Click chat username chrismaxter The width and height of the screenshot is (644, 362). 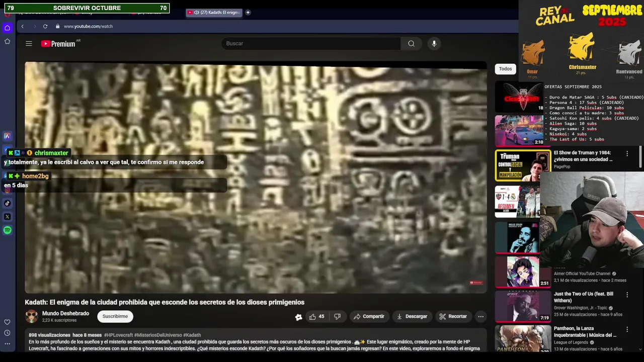(x=51, y=153)
